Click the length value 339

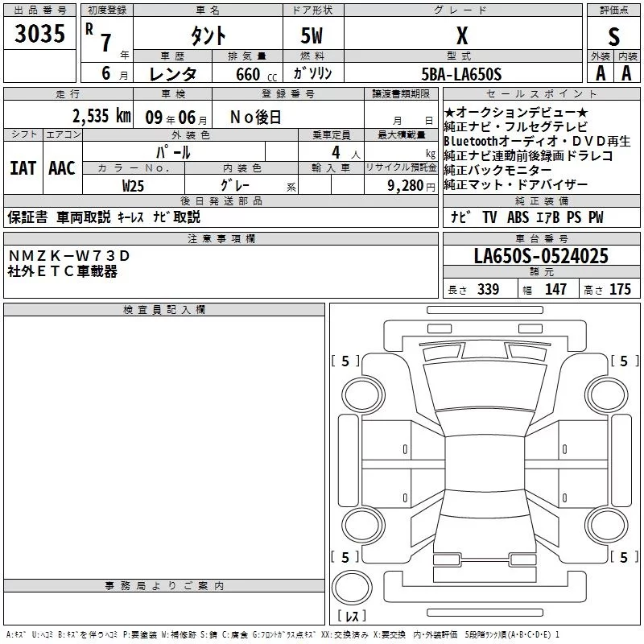click(x=489, y=289)
